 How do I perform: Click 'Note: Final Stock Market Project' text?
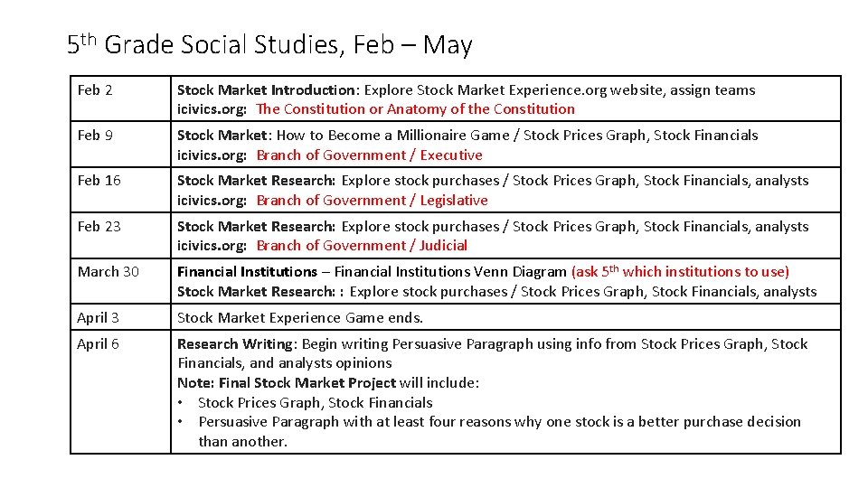[287, 383]
